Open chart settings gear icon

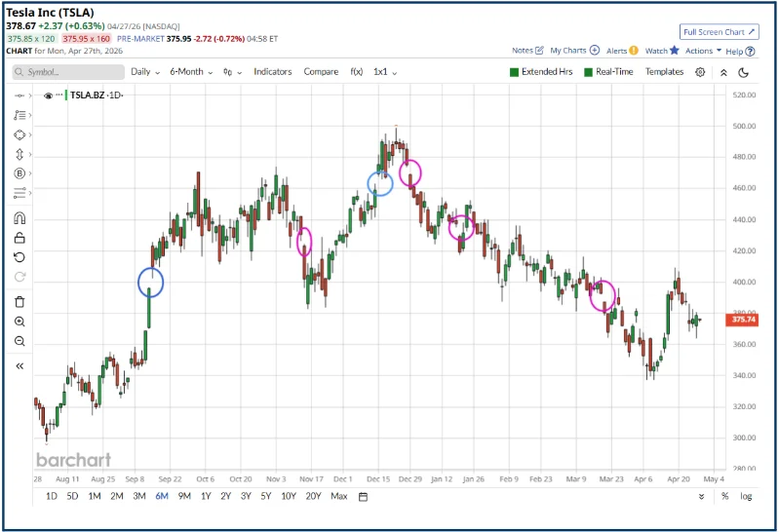[700, 72]
